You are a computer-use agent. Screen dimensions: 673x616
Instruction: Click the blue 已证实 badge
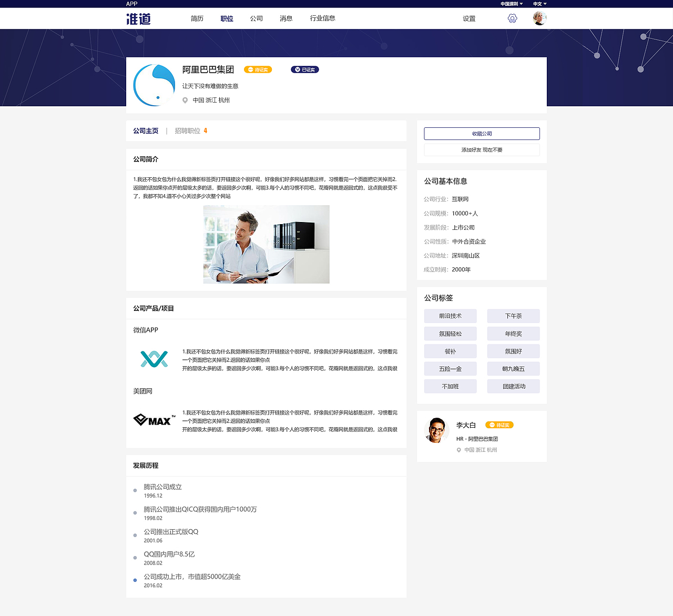[x=305, y=69]
